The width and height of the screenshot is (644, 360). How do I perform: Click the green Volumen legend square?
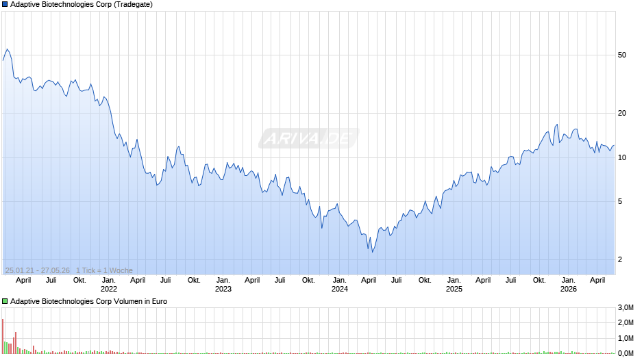click(5, 301)
